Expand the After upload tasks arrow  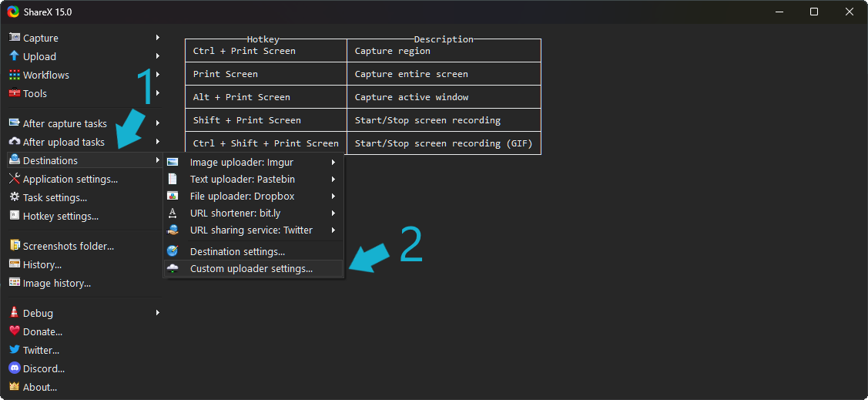(158, 142)
